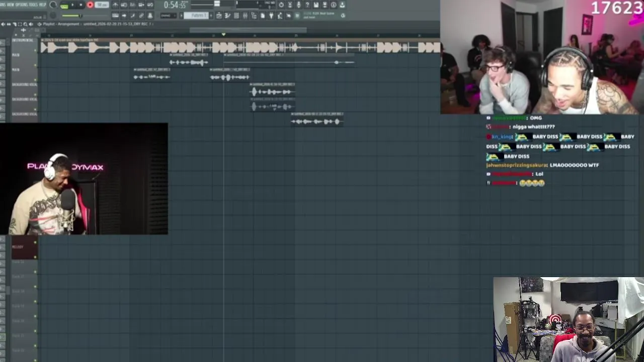
Task: Click the CPU memory monitor panel
Action: 256,4
